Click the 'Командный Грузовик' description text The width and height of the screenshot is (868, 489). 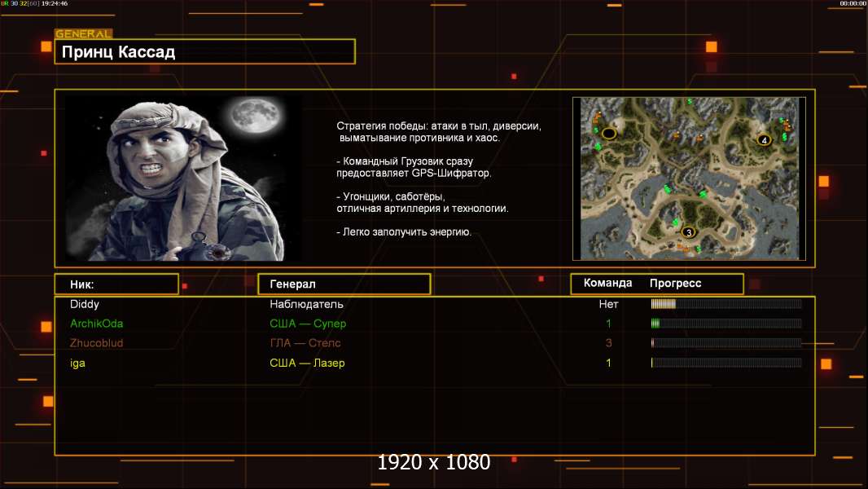point(414,167)
